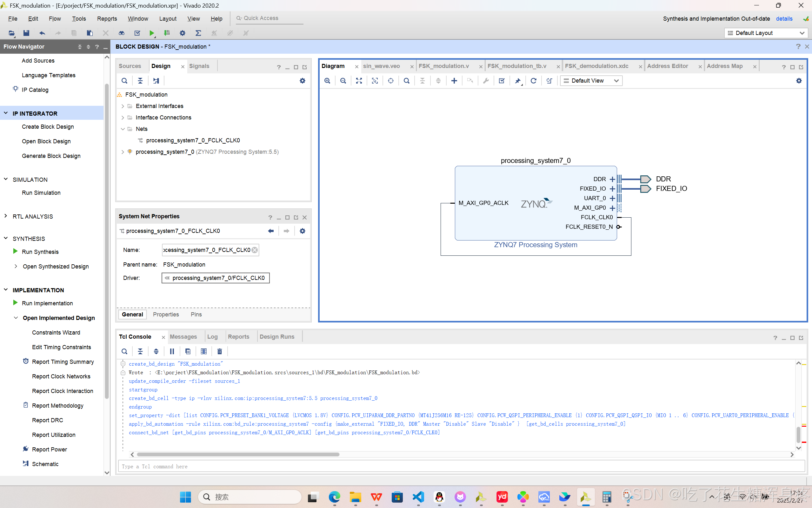The image size is (812, 508).
Task: Open the Default Layout dropdown
Action: [x=766, y=33]
